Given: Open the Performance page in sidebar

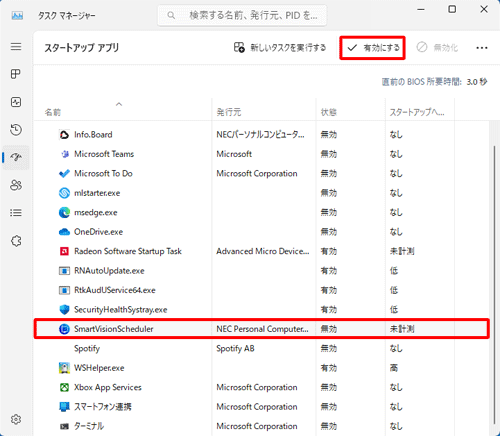Looking at the screenshot, I should pyautogui.click(x=16, y=102).
